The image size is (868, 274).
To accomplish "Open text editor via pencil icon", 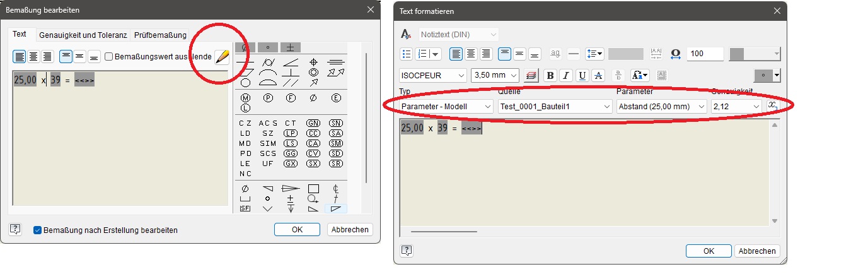I will pyautogui.click(x=221, y=56).
